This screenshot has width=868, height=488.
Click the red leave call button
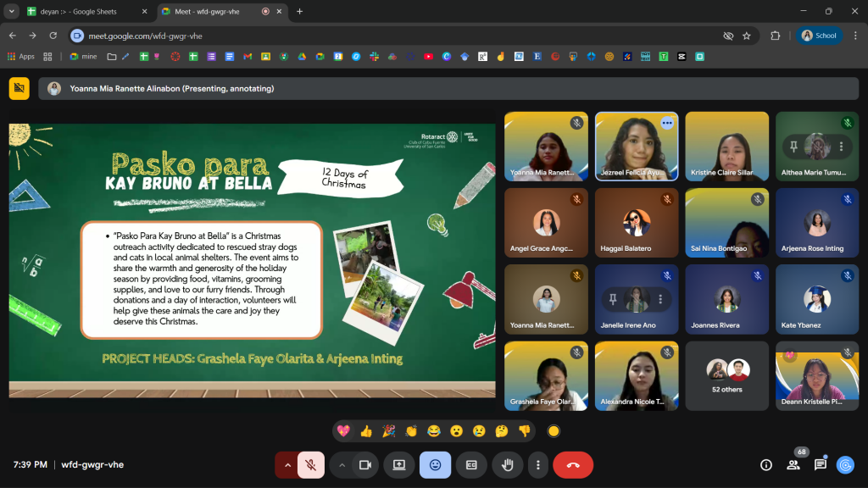point(573,464)
